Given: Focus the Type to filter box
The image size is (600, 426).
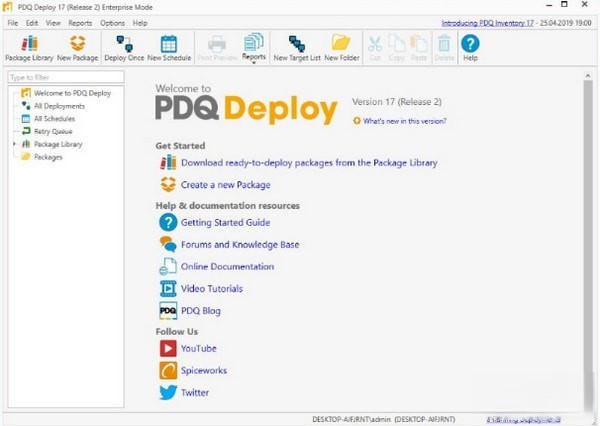Looking at the screenshot, I should coord(66,77).
